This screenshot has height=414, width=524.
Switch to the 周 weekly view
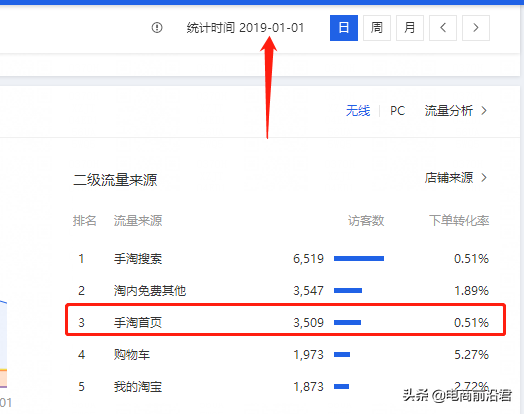[377, 28]
